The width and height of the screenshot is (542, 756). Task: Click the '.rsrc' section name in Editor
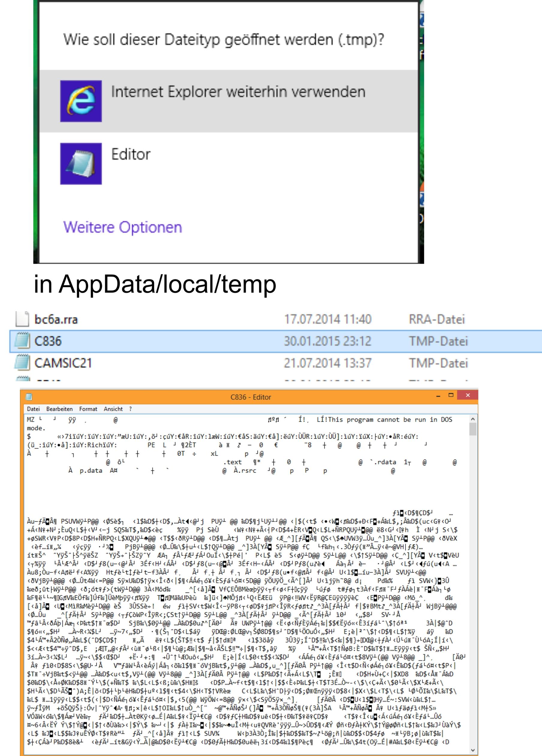[x=245, y=471]
